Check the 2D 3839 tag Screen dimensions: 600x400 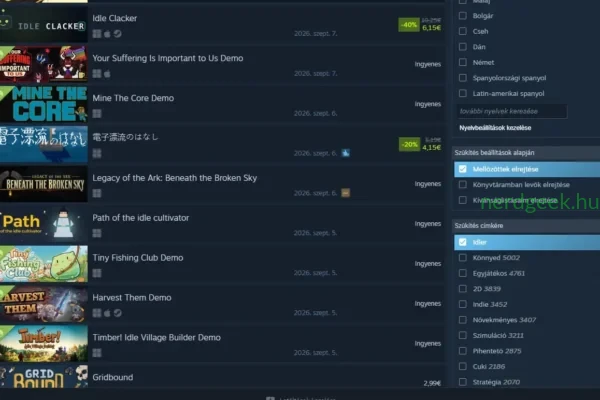point(463,289)
